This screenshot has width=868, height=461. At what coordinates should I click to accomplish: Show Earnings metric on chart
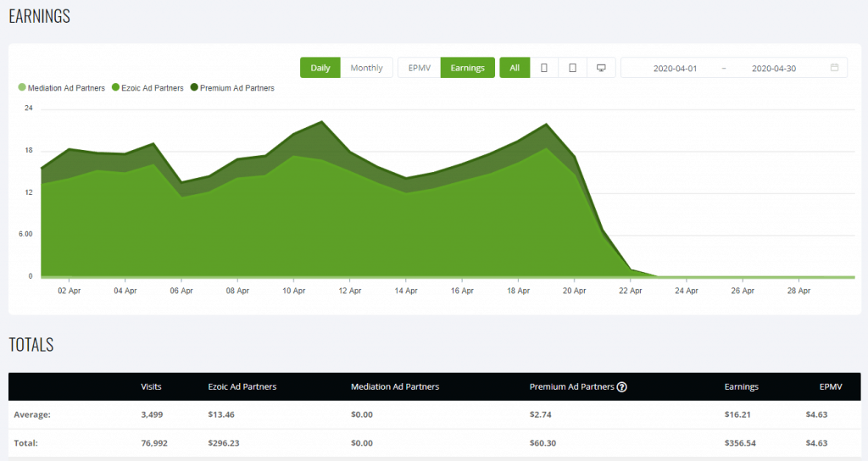(x=467, y=68)
